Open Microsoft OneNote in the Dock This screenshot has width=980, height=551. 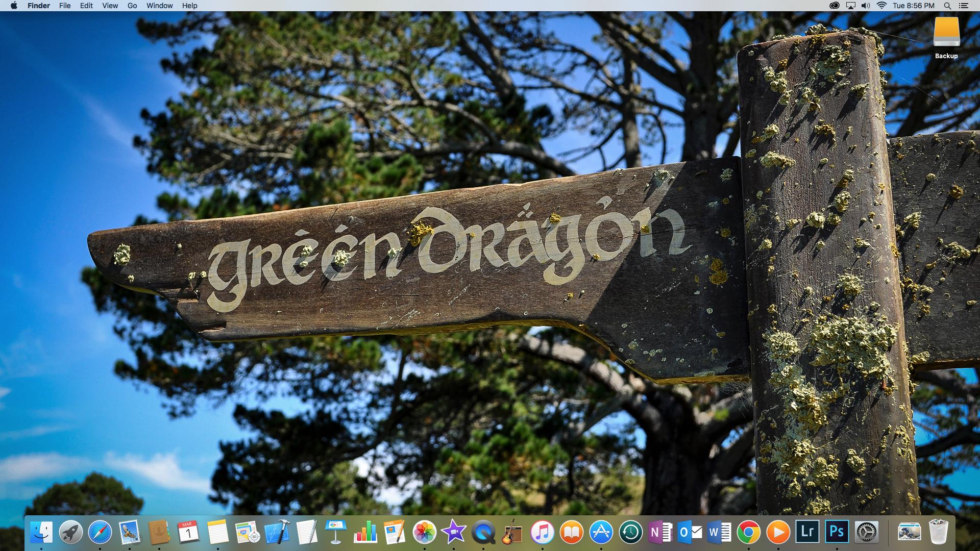660,533
